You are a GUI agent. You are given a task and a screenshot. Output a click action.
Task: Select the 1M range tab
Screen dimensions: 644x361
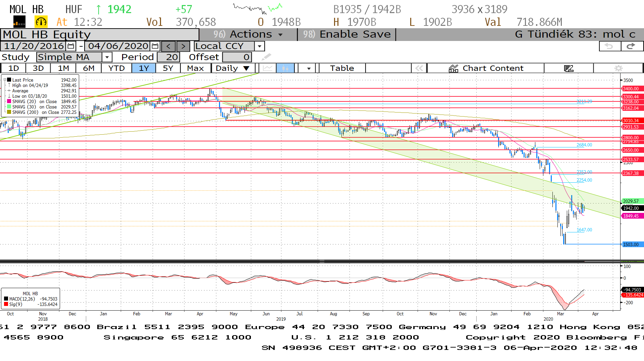(63, 68)
